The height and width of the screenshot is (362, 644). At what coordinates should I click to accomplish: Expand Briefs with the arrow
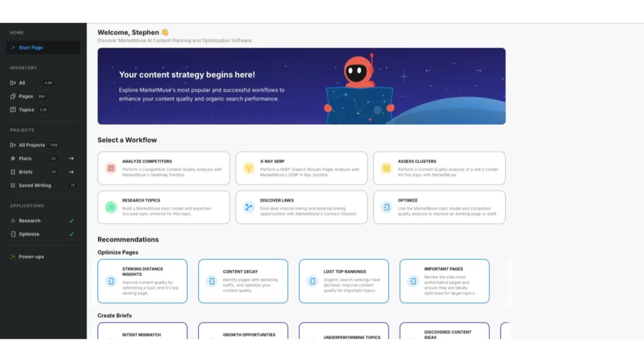click(x=71, y=172)
